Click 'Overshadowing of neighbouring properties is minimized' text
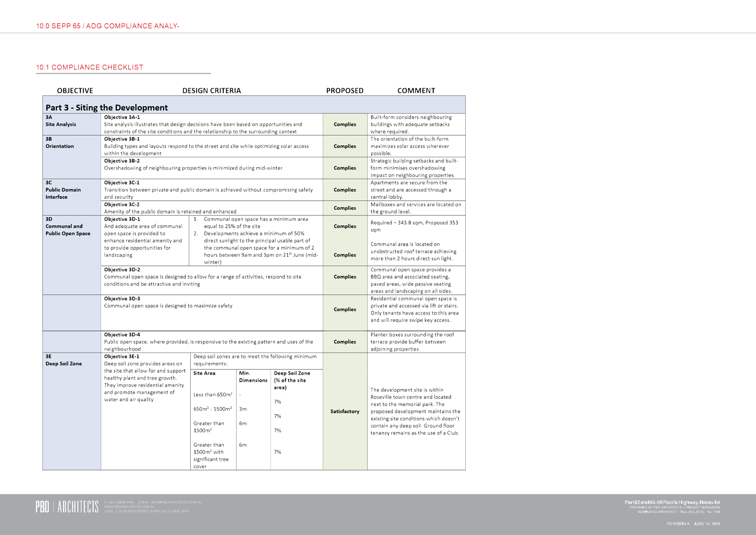 pyautogui.click(x=193, y=168)
